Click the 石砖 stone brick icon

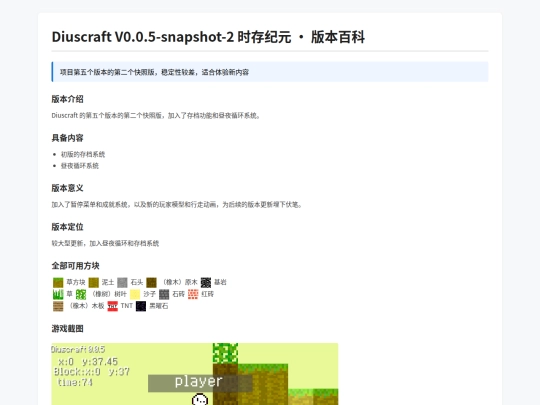pos(164,294)
